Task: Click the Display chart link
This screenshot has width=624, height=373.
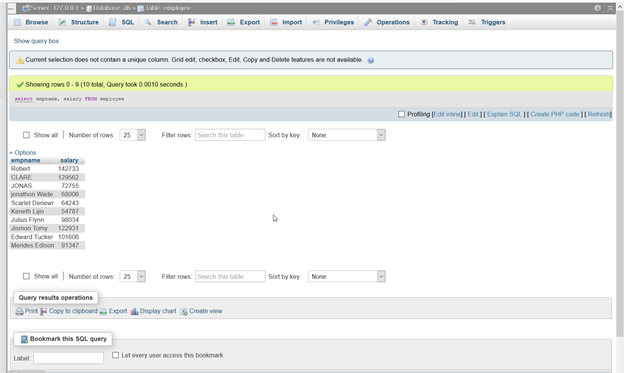Action: pyautogui.click(x=158, y=311)
